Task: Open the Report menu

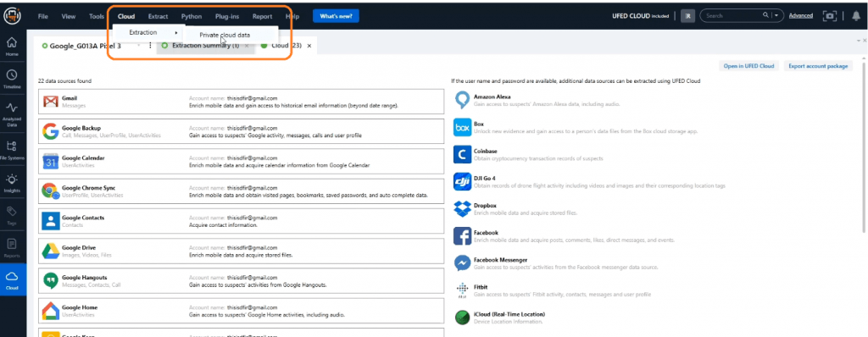Action: [263, 17]
